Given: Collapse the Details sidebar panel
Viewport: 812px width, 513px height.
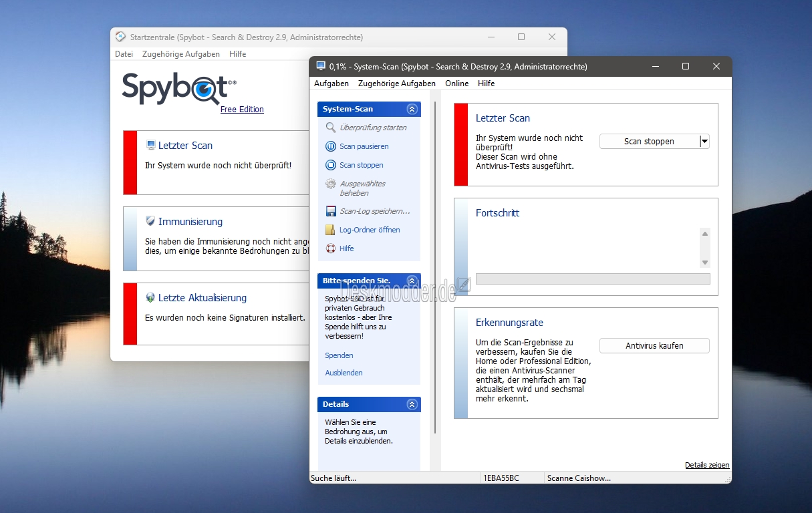Looking at the screenshot, I should pyautogui.click(x=412, y=404).
